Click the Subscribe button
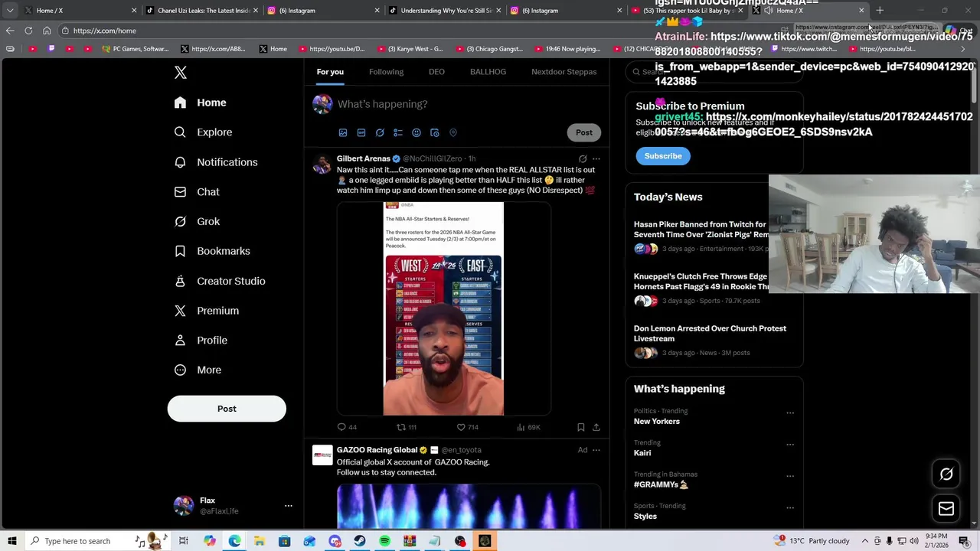The width and height of the screenshot is (980, 551). tap(663, 156)
